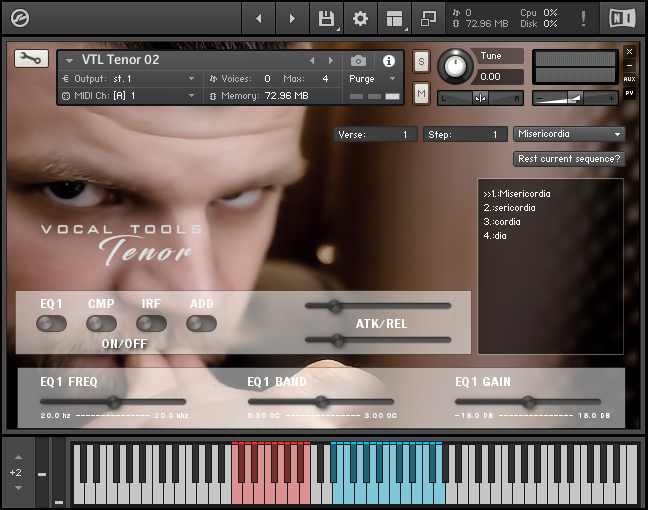648x510 pixels.
Task: Open the MIDI Ch dropdown
Action: coord(129,95)
